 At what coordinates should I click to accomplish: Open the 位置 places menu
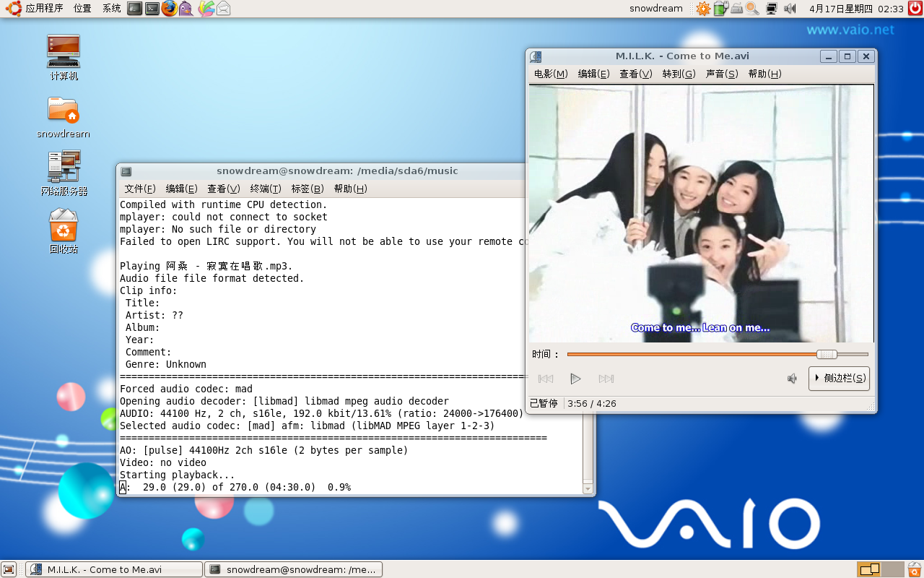(82, 9)
